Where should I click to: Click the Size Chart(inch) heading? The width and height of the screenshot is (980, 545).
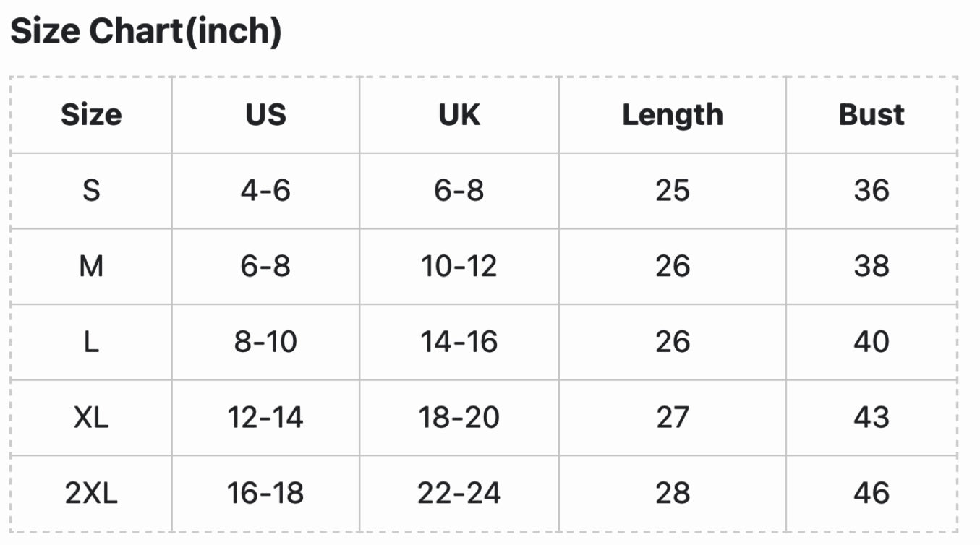coord(145,32)
